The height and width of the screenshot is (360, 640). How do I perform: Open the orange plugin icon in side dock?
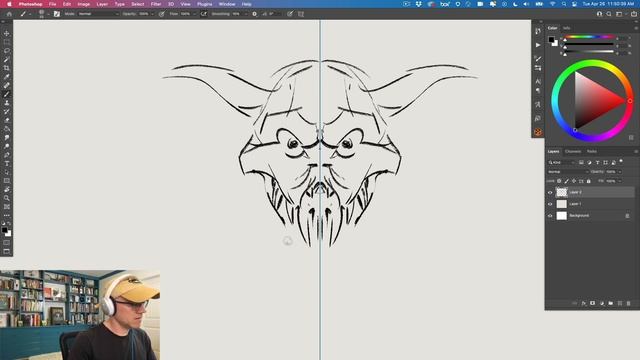coord(538,132)
